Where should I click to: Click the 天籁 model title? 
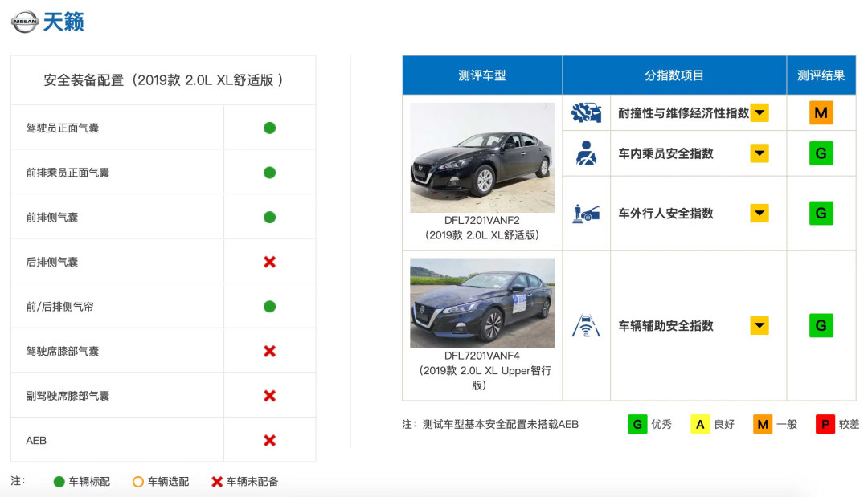pos(63,22)
